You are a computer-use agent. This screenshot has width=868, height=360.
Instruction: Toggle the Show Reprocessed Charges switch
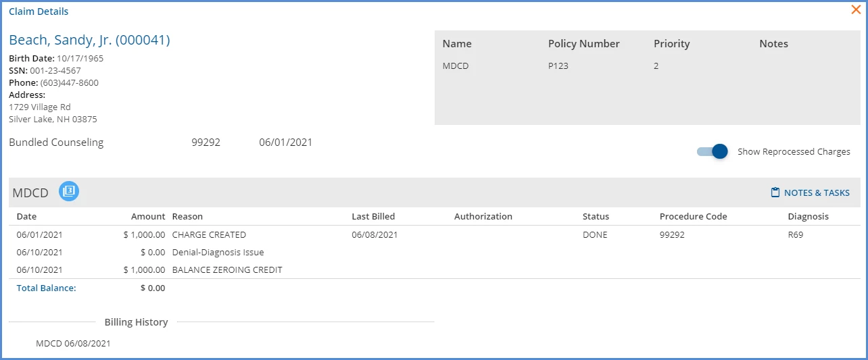point(713,151)
